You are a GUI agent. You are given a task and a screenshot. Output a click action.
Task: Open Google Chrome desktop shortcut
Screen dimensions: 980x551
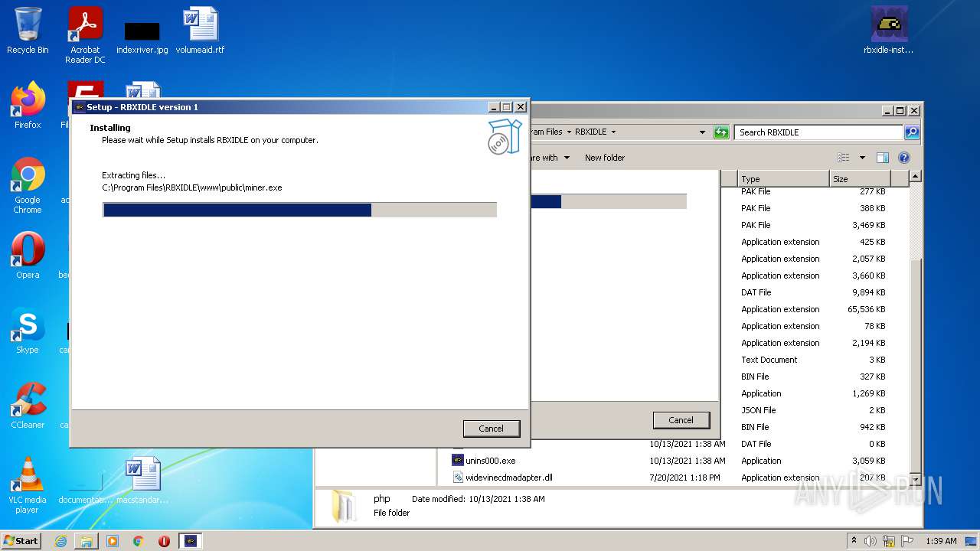point(28,186)
